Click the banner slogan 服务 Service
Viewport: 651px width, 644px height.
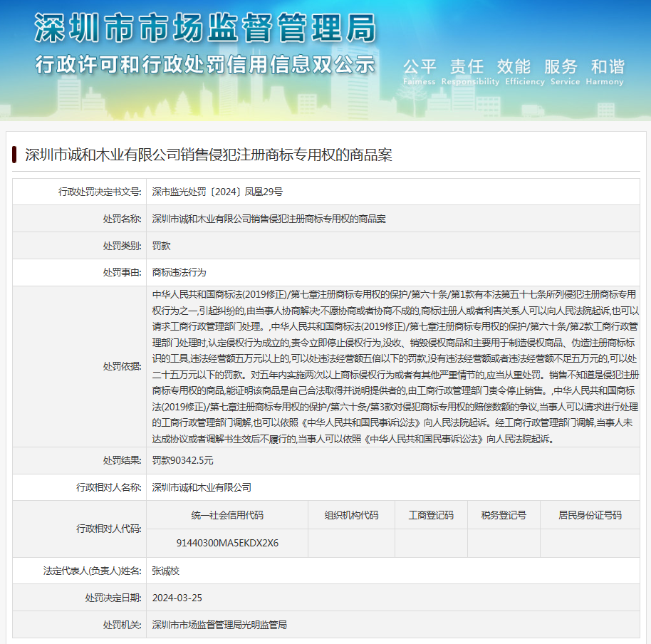click(x=565, y=72)
